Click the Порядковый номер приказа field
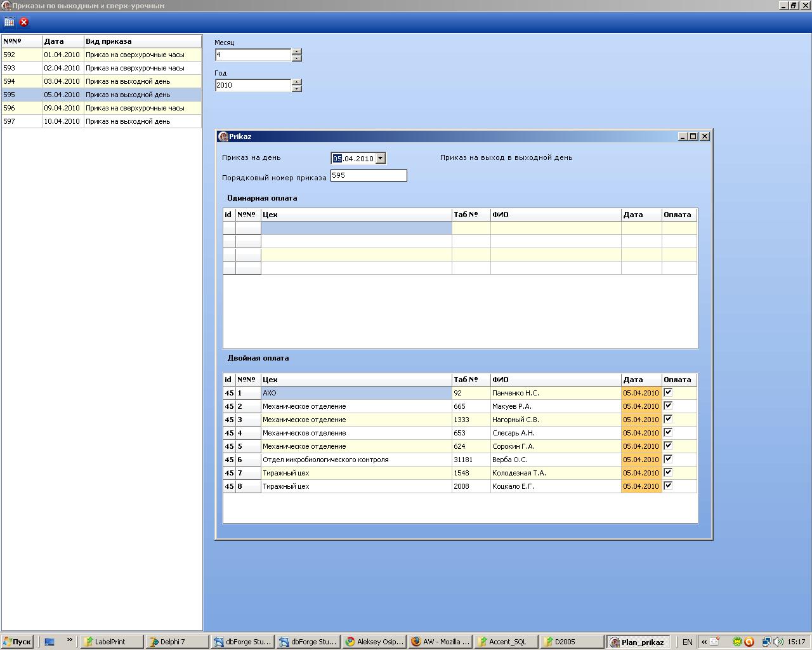 [x=369, y=176]
